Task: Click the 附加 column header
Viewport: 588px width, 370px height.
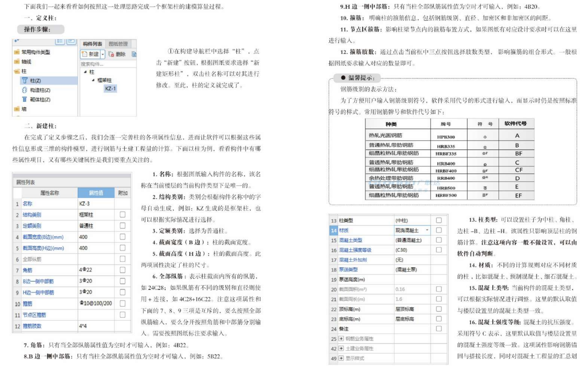Action: pyautogui.click(x=123, y=193)
